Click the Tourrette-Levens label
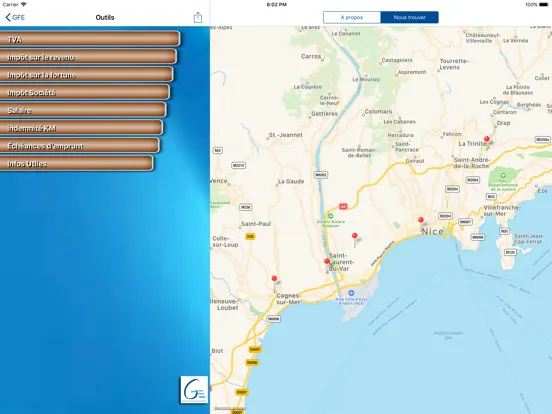The height and width of the screenshot is (414, 552). click(454, 64)
